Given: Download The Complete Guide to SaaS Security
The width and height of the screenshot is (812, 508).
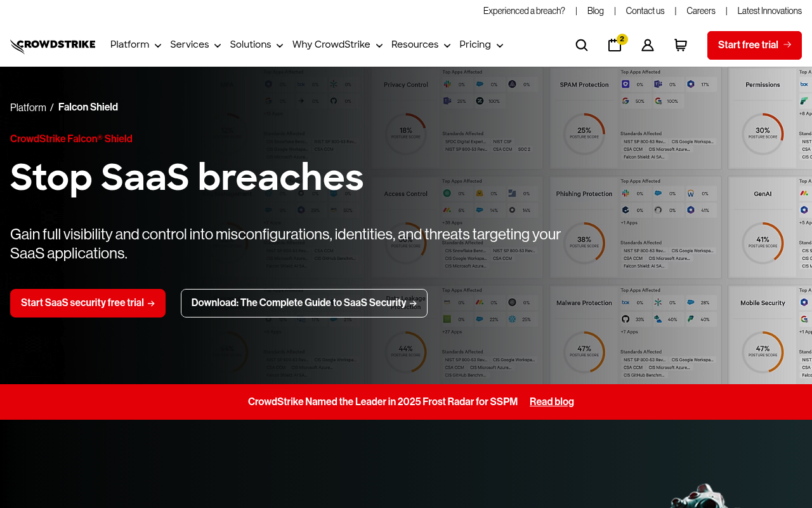Looking at the screenshot, I should [x=304, y=303].
